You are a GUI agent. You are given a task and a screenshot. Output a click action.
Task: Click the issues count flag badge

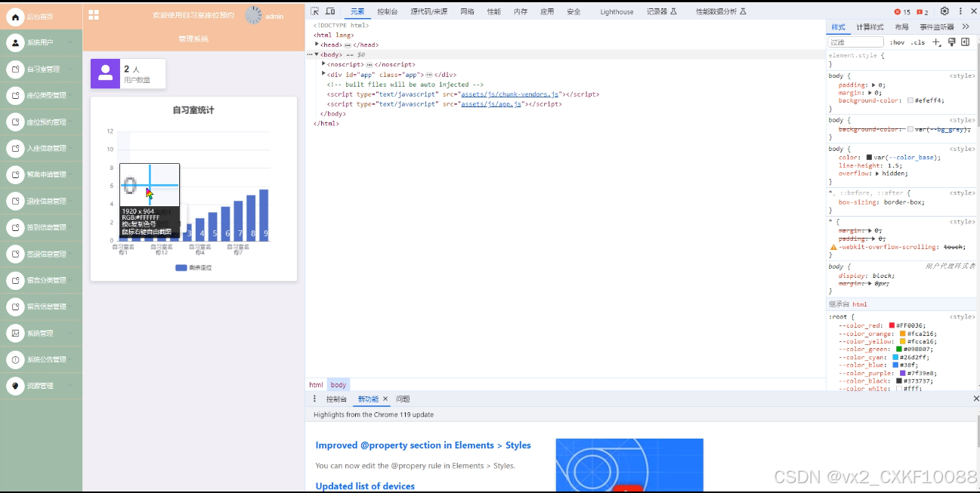coord(923,12)
